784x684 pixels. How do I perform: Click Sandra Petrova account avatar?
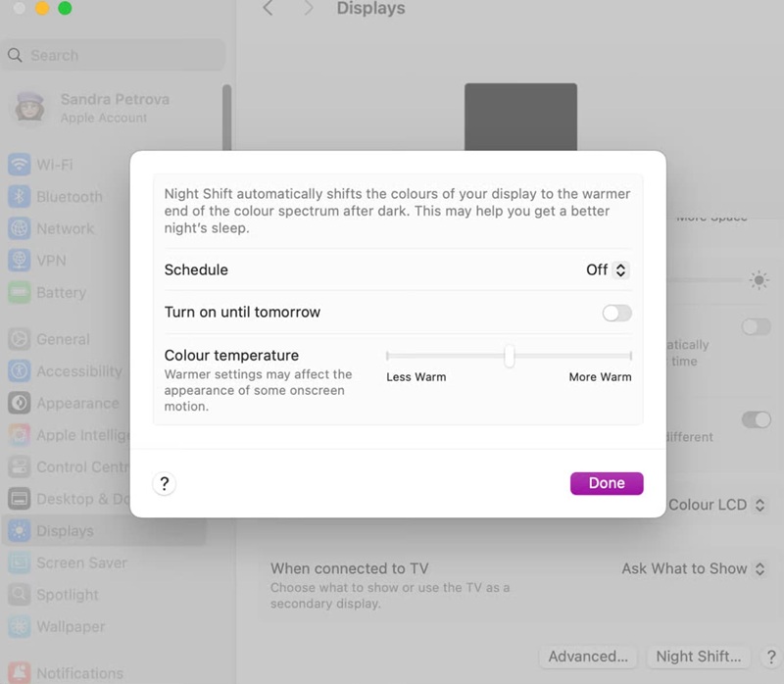point(29,108)
